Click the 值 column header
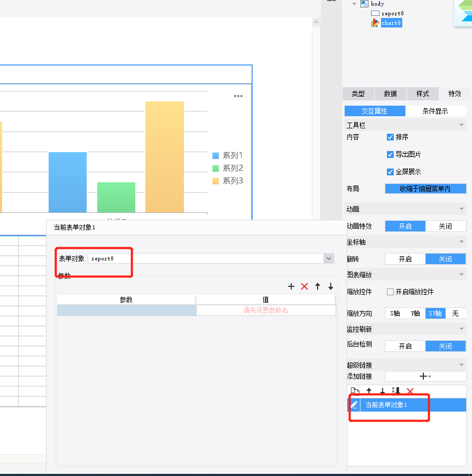The image size is (472, 476). pyautogui.click(x=266, y=300)
